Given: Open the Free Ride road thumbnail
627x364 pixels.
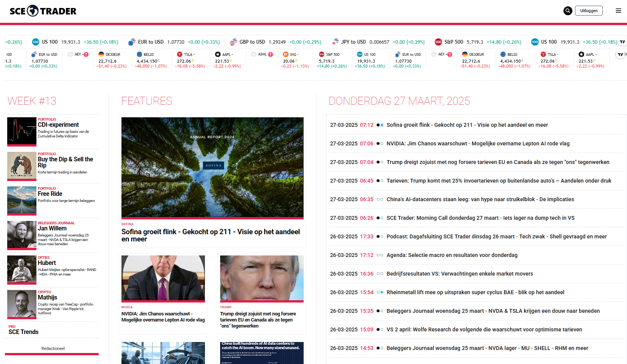Looking at the screenshot, I should 22,201.
